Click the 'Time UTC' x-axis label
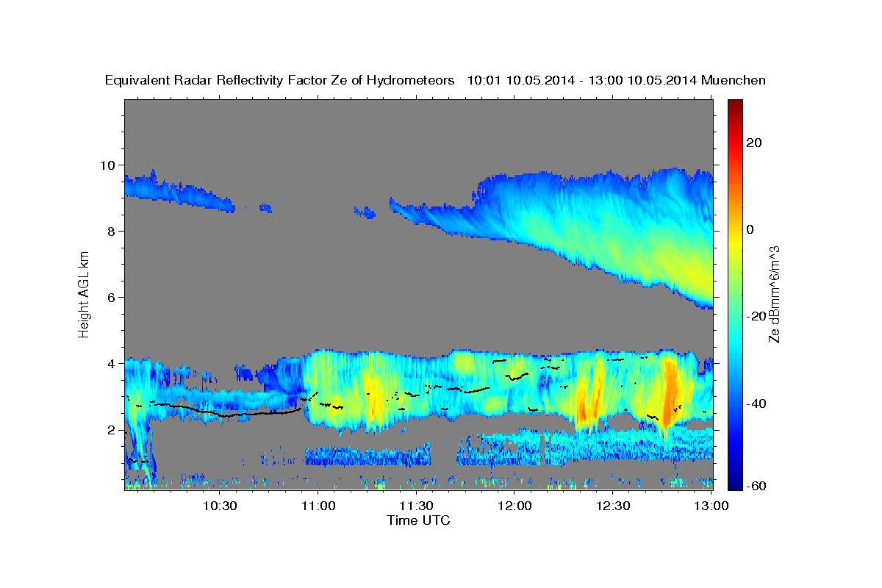The height and width of the screenshot is (588, 882). click(x=418, y=520)
